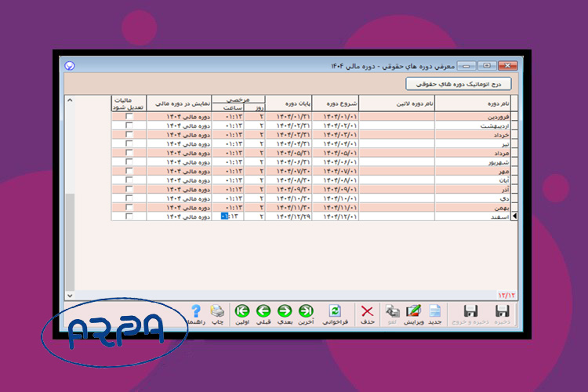Click the ذخیره save icon
The height and width of the screenshot is (392, 588).
[502, 311]
